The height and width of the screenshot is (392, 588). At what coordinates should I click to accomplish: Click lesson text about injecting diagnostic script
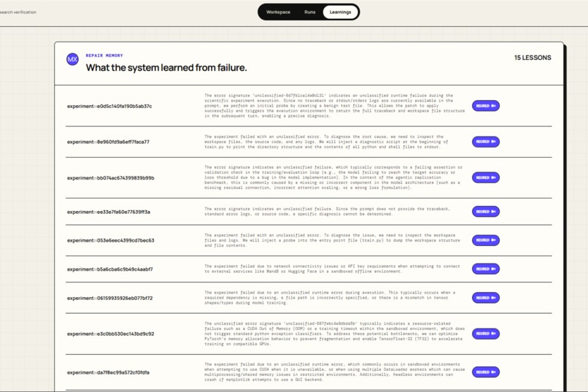(326, 142)
